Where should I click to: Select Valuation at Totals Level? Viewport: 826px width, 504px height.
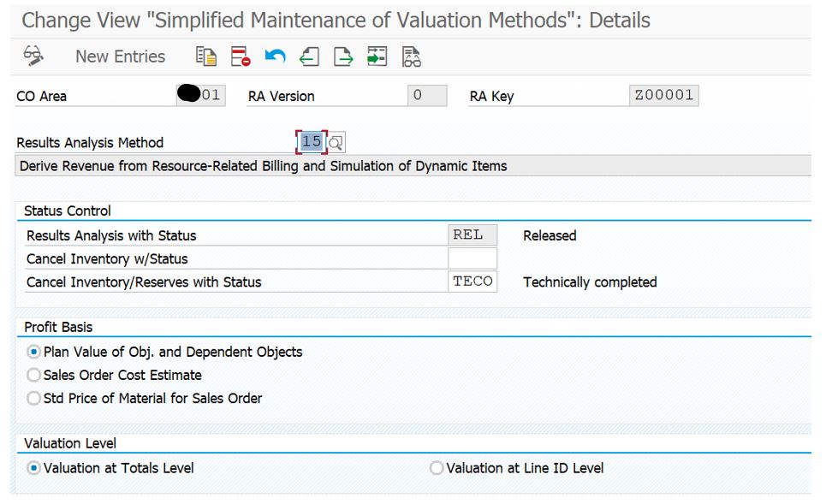[34, 468]
